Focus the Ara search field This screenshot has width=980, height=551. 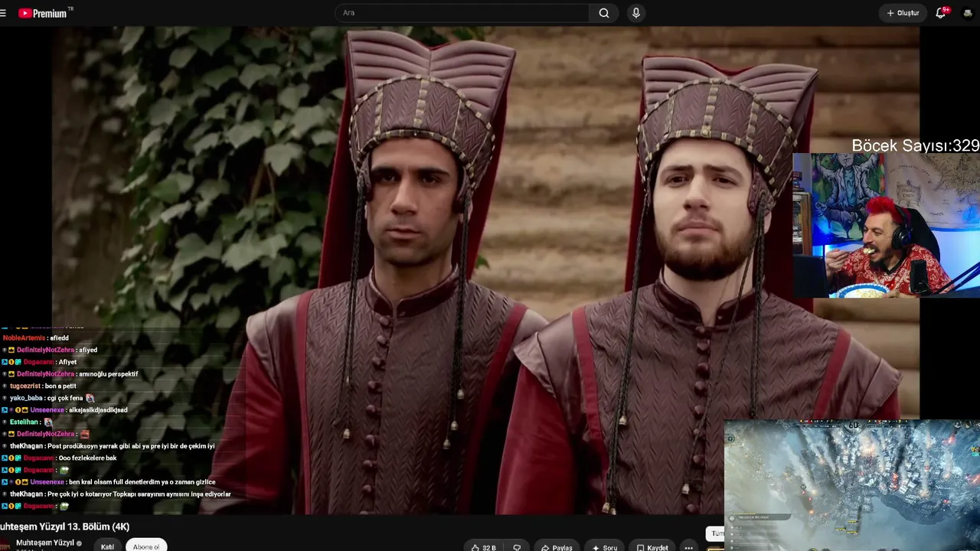click(x=462, y=13)
